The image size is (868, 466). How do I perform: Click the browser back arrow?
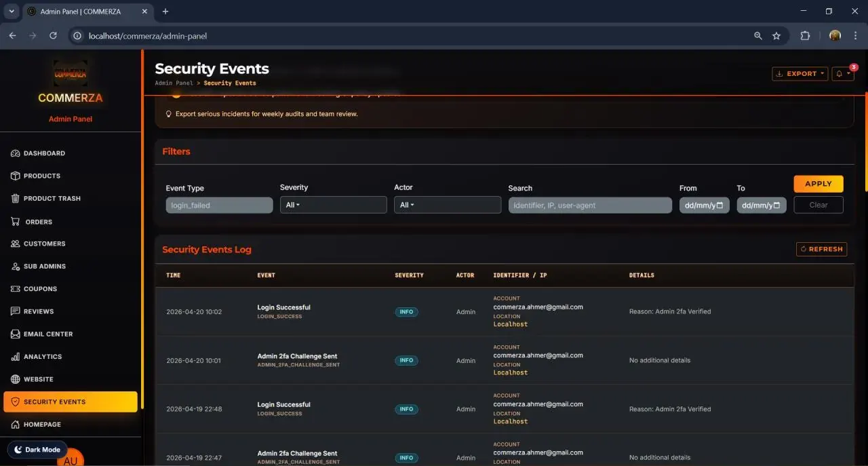tap(12, 36)
